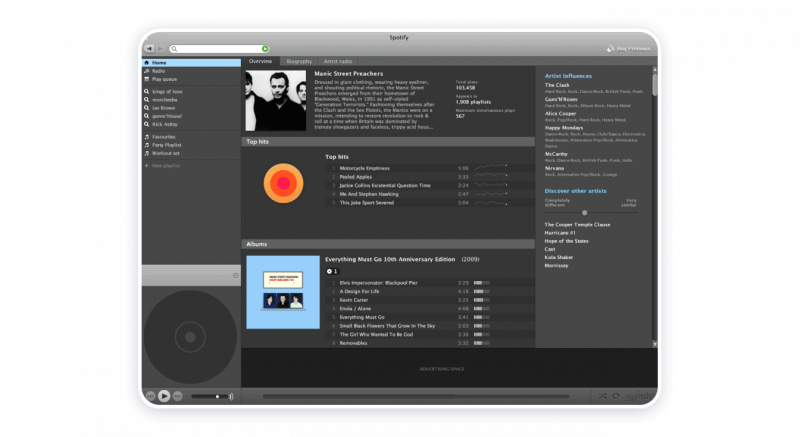The height and width of the screenshot is (437, 800).
Task: Skip to previous track
Action: (x=151, y=396)
